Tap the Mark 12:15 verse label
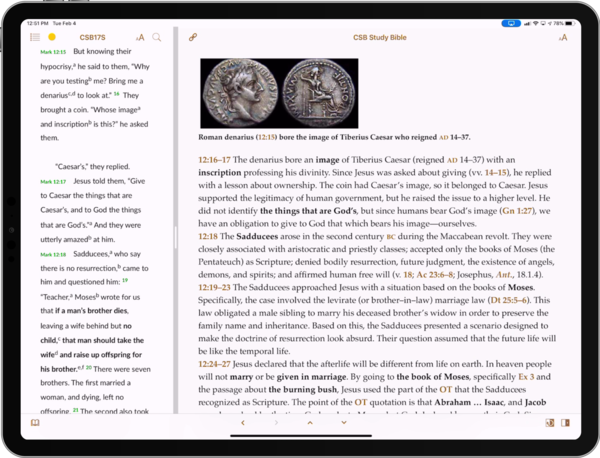Image resolution: width=600 pixels, height=458 pixels. tap(53, 52)
